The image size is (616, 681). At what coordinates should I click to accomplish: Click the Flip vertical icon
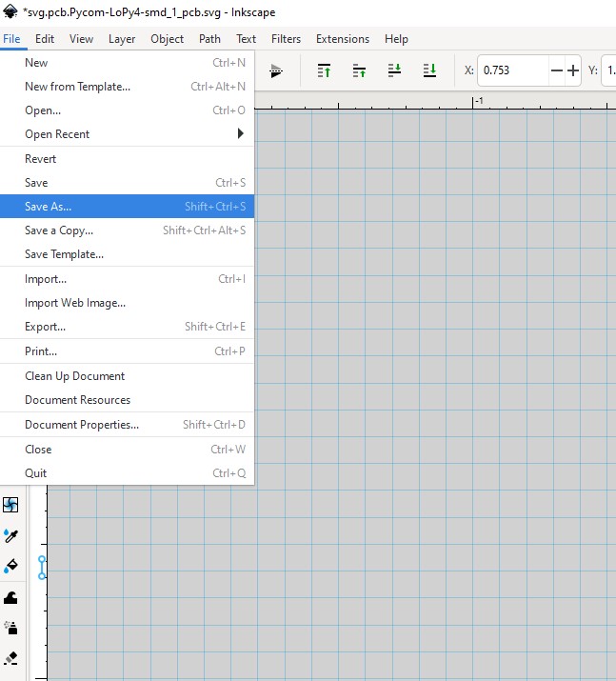tap(276, 70)
